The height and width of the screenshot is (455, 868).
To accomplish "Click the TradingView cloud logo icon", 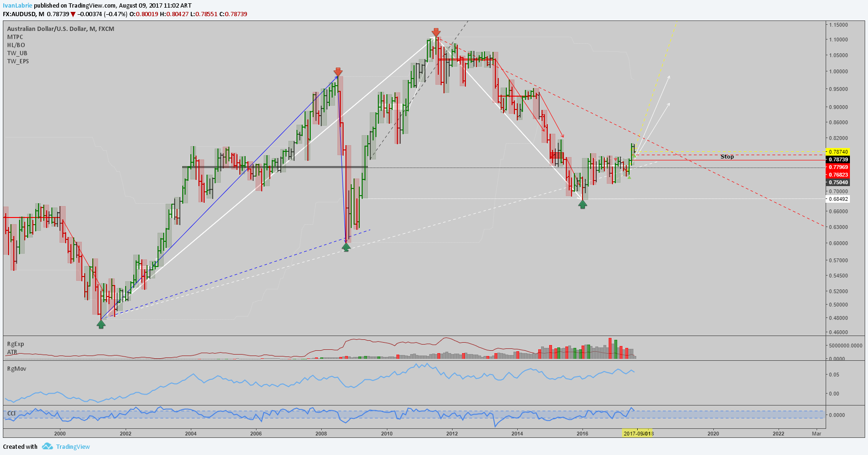I will [x=47, y=446].
